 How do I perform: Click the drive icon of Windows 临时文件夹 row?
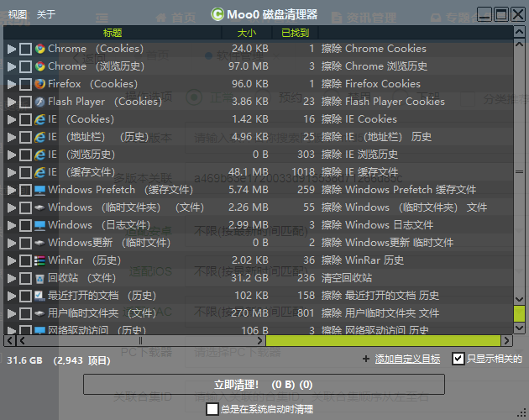pos(39,207)
